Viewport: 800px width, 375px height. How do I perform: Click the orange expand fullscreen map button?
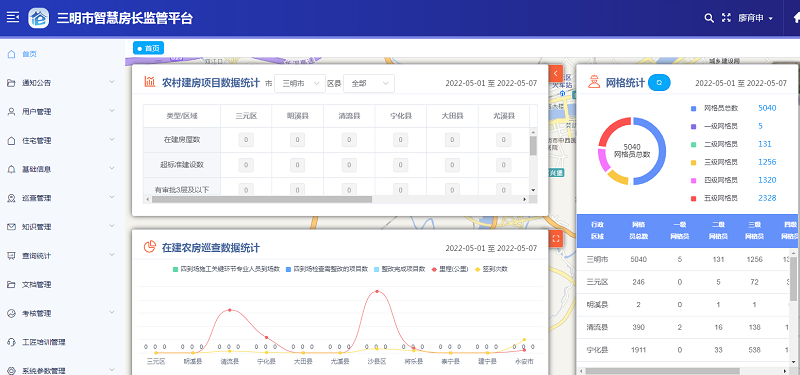556,238
